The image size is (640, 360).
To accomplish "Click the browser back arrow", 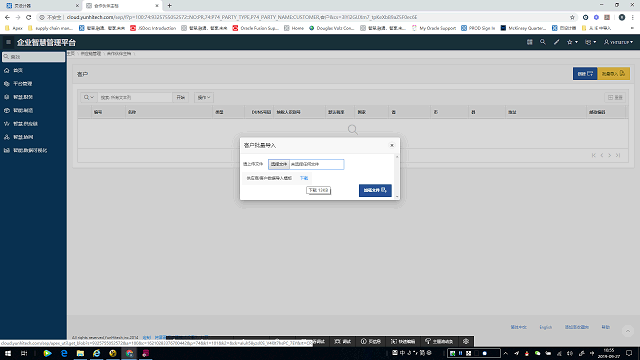I will [7, 17].
